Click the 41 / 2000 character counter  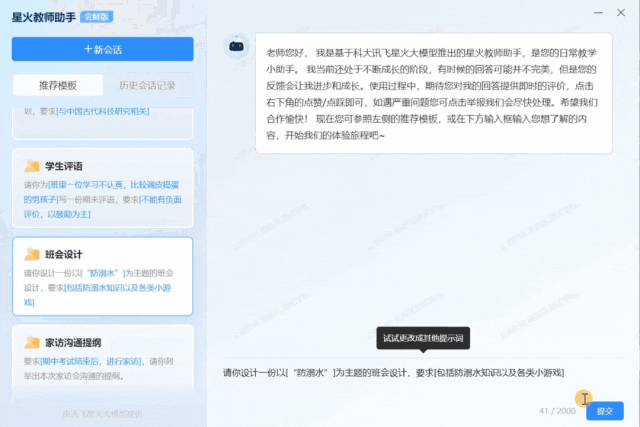pyautogui.click(x=557, y=411)
